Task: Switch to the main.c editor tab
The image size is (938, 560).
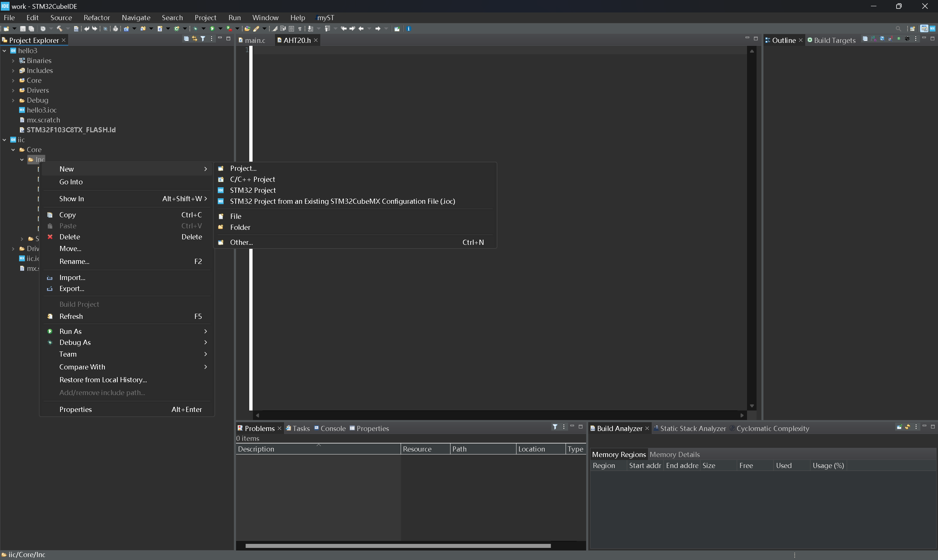Action: click(x=255, y=40)
